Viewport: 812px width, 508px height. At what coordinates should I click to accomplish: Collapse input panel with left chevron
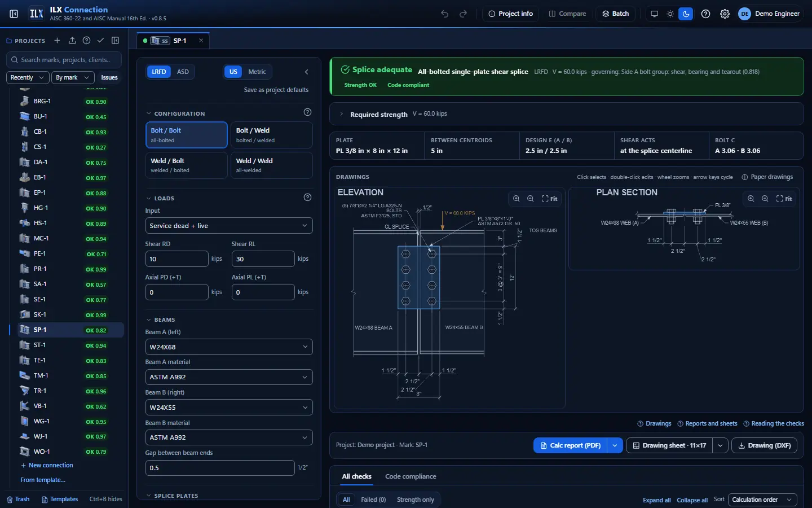coord(306,72)
